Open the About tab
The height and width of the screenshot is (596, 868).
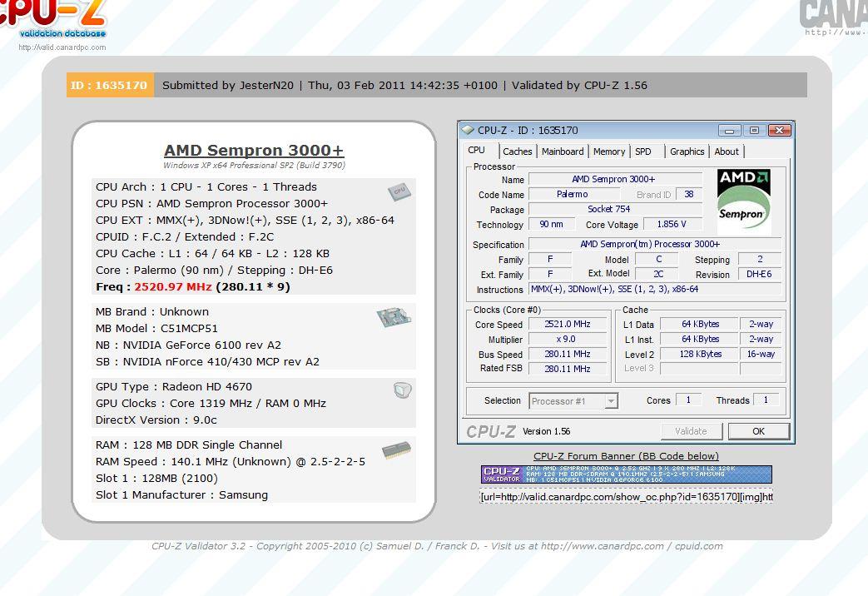tap(727, 151)
